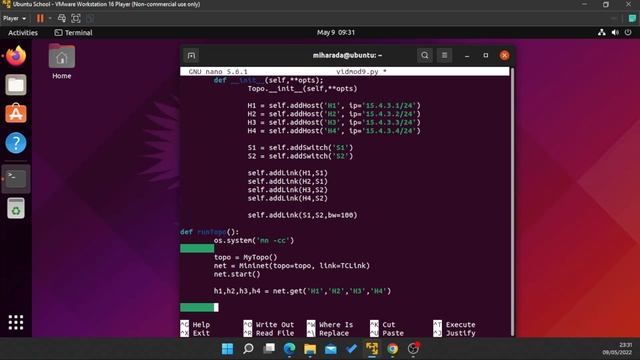Click the terminal vertical scrollbar

click(x=512, y=202)
